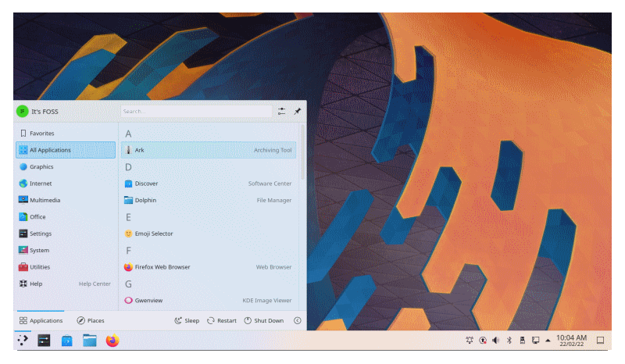This screenshot has height=364, width=625.
Task: Expand the hidden system tray arrow
Action: (x=548, y=341)
